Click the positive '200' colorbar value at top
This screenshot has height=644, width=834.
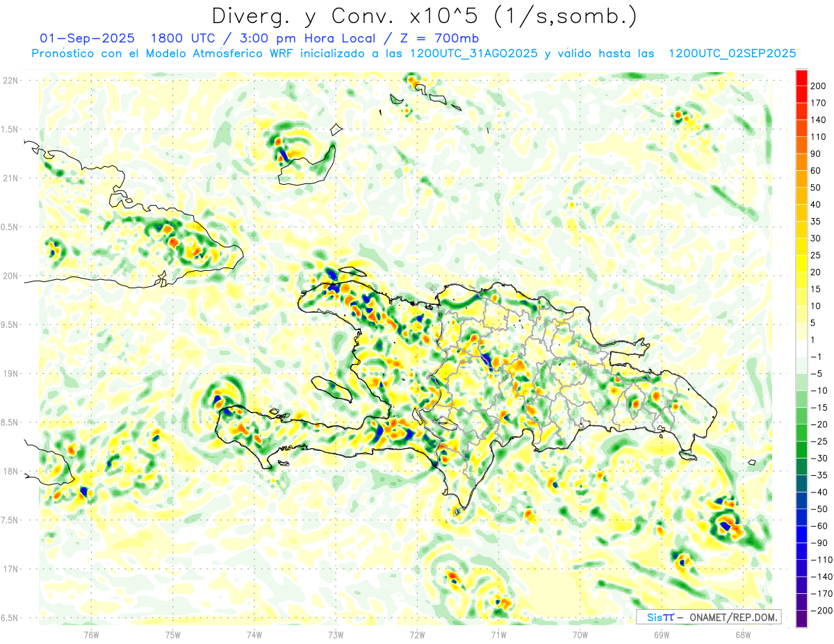(819, 86)
